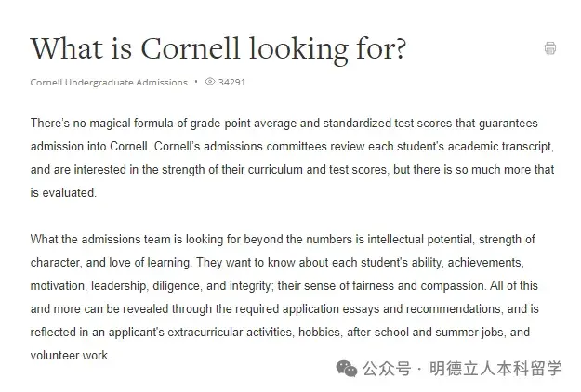Image resolution: width=581 pixels, height=392 pixels.
Task: Click the 34291 view count
Action: 232,82
